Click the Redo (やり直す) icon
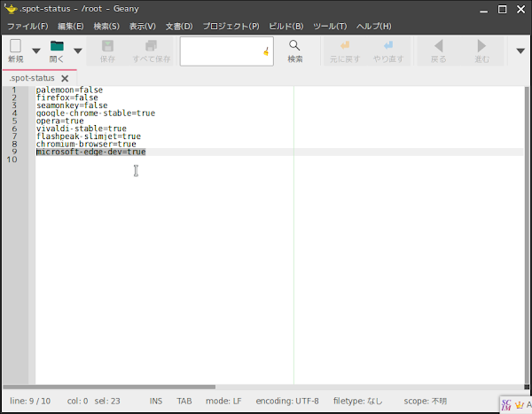Screen dimensions: 532x414 pos(388,45)
